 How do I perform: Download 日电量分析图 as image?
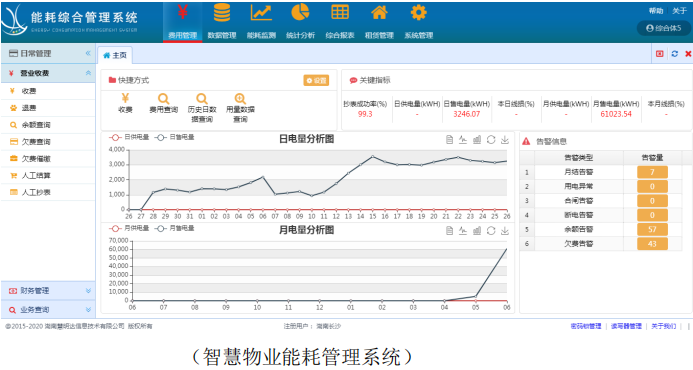click(505, 140)
